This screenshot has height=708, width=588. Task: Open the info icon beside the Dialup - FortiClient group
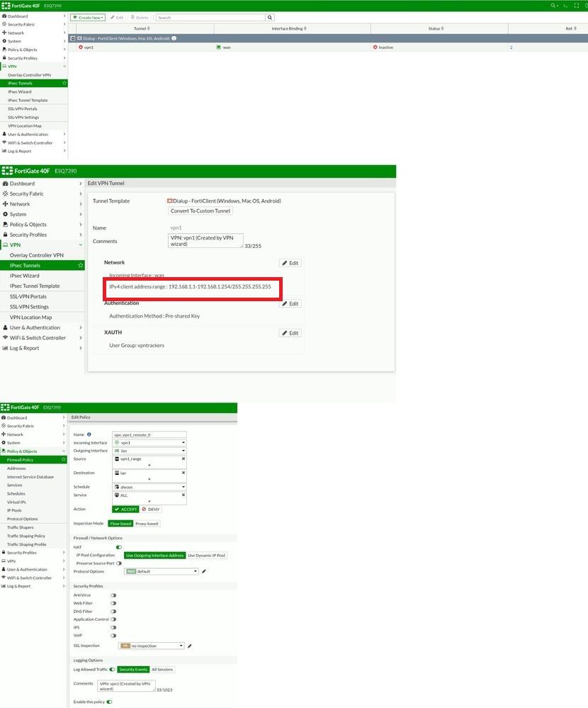pyautogui.click(x=174, y=38)
